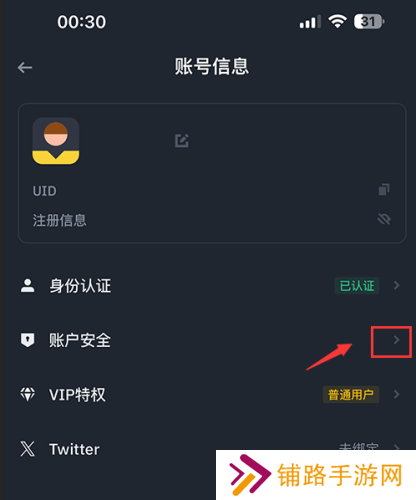Toggle registration info visibility eye icon

384,219
